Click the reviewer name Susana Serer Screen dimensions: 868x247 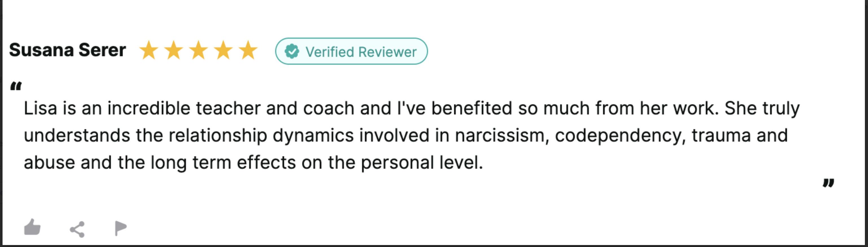[x=67, y=50]
